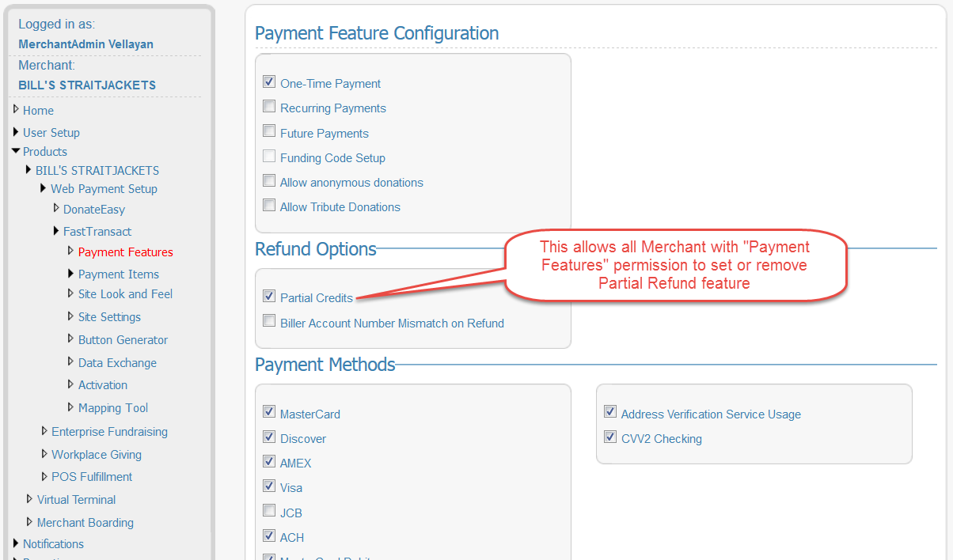This screenshot has height=560, width=953.
Task: Toggle the Partial Credits checkbox
Action: (x=269, y=297)
